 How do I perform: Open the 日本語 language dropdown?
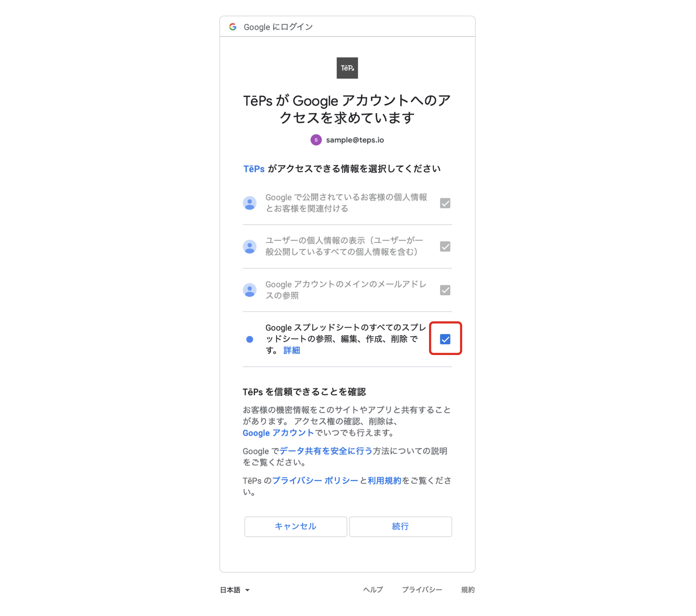(235, 590)
